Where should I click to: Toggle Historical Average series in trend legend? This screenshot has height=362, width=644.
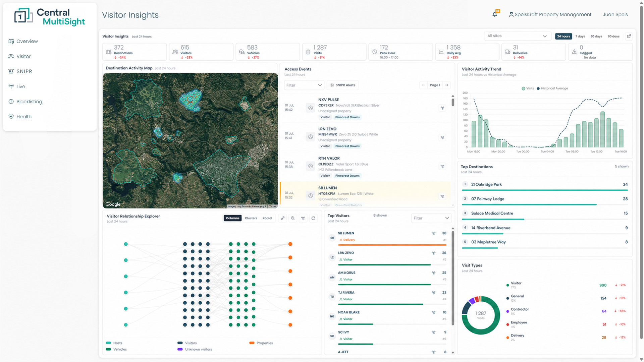(x=552, y=88)
